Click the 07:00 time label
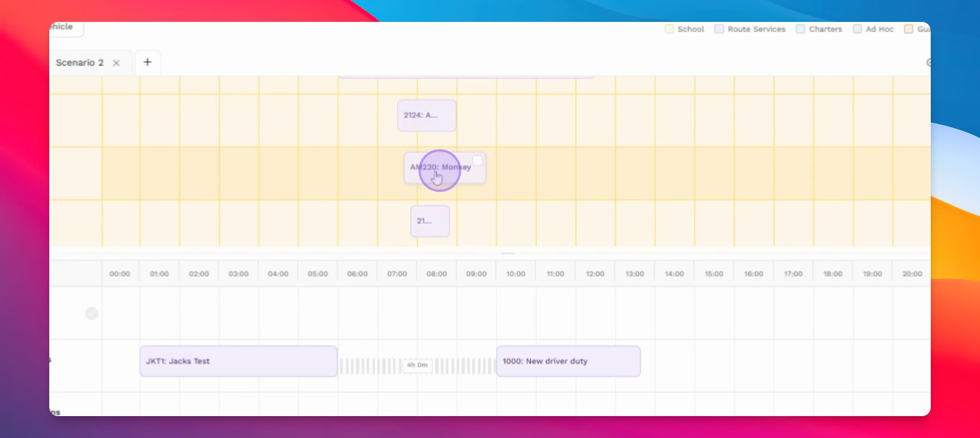980x438 pixels. 397,274
